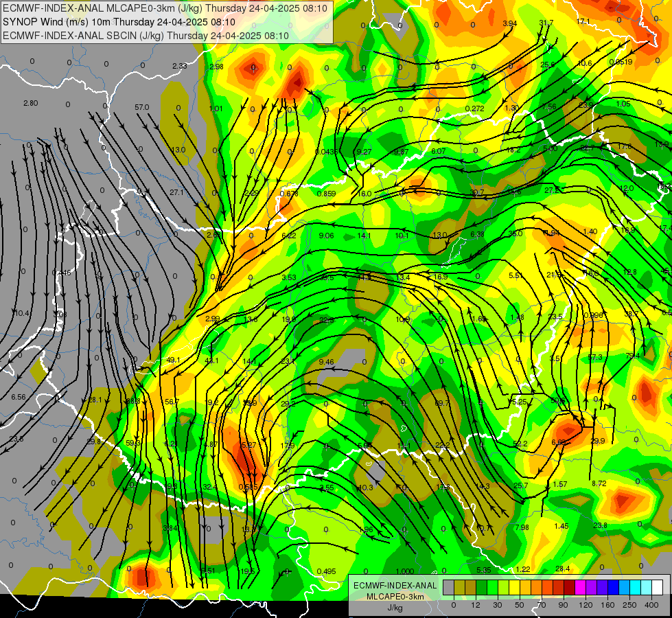
Task: Click the legend title ECMWF-INDEX-ANAL MLCAPE0-3km
Action: pyautogui.click(x=395, y=591)
